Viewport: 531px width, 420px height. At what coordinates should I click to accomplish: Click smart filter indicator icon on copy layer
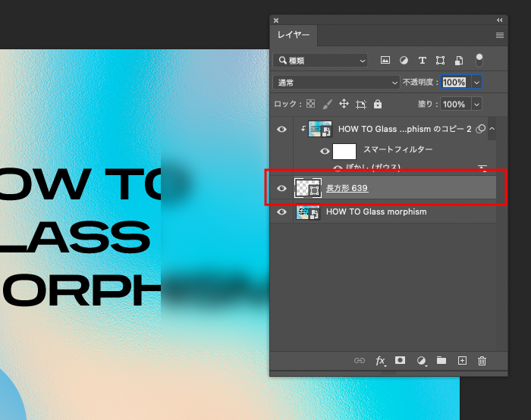[x=480, y=129]
